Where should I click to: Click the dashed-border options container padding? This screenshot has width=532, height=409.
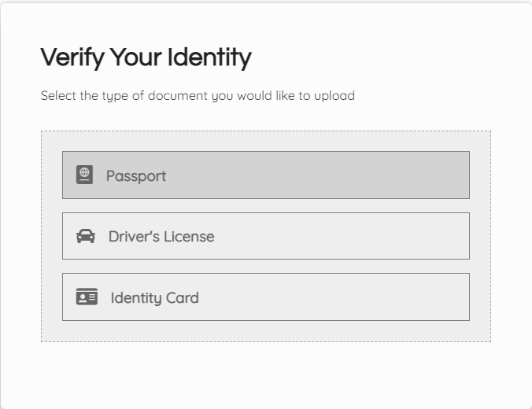(x=266, y=331)
